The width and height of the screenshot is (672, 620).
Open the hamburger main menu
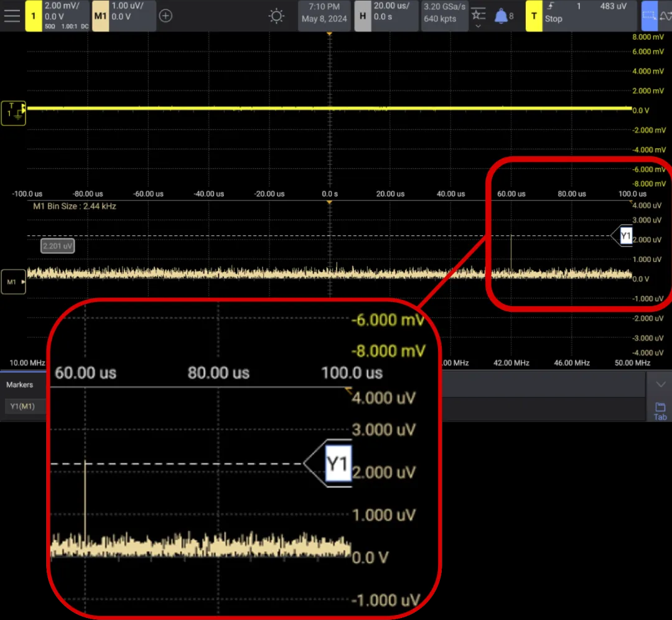[x=12, y=16]
